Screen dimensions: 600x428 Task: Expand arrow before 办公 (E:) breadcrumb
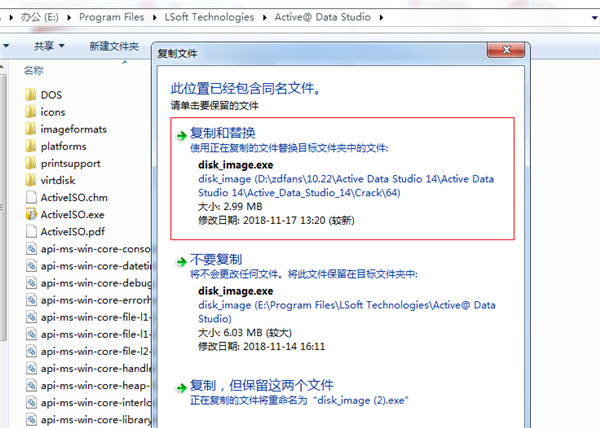point(11,18)
